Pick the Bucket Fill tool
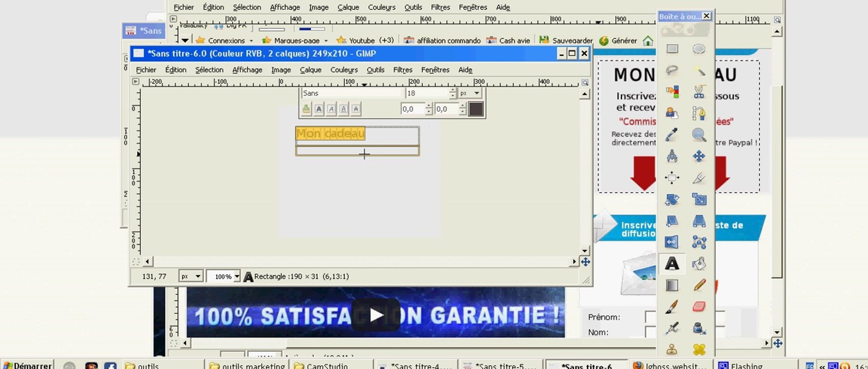This screenshot has width=868, height=369. (x=699, y=263)
